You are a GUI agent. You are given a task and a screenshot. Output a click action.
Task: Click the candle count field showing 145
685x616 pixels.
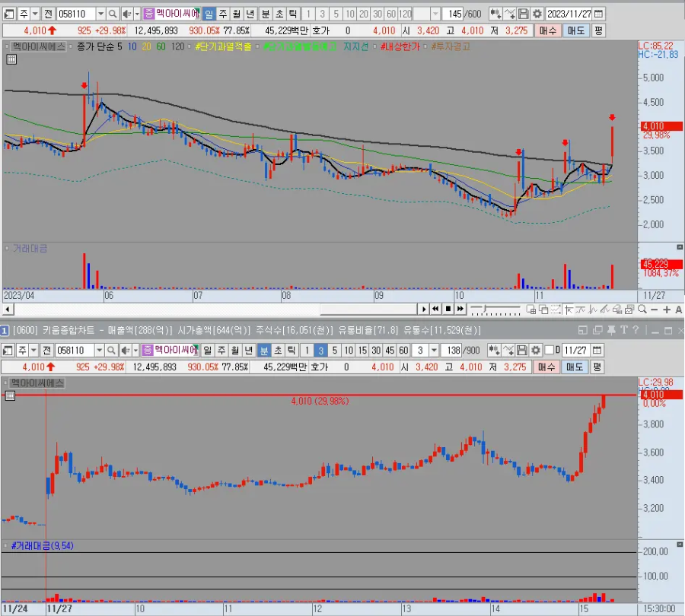[x=454, y=14]
